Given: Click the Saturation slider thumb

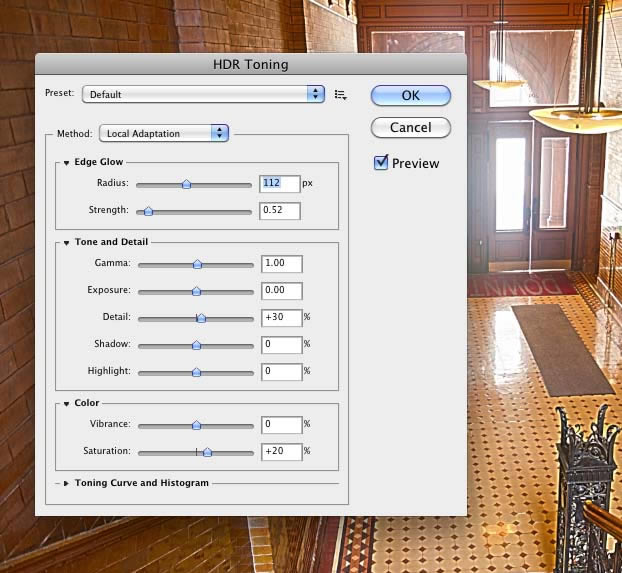Looking at the screenshot, I should (x=207, y=452).
